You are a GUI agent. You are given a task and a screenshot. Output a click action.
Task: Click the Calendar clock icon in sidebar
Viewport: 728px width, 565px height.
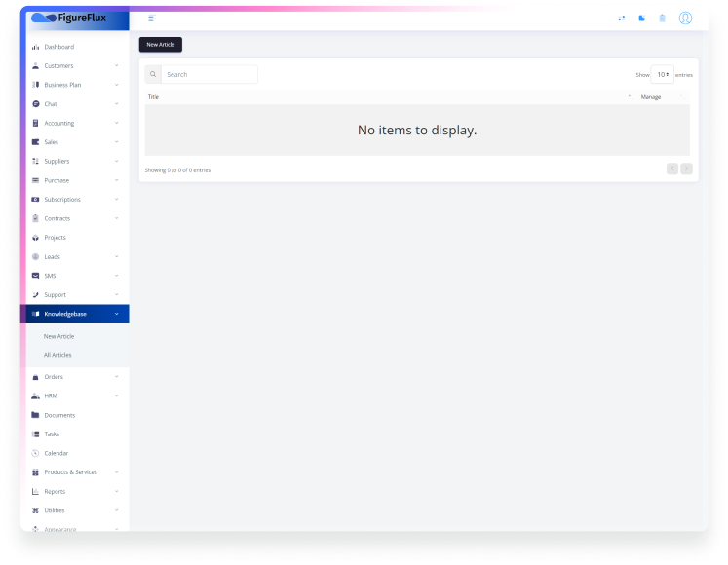click(x=36, y=453)
